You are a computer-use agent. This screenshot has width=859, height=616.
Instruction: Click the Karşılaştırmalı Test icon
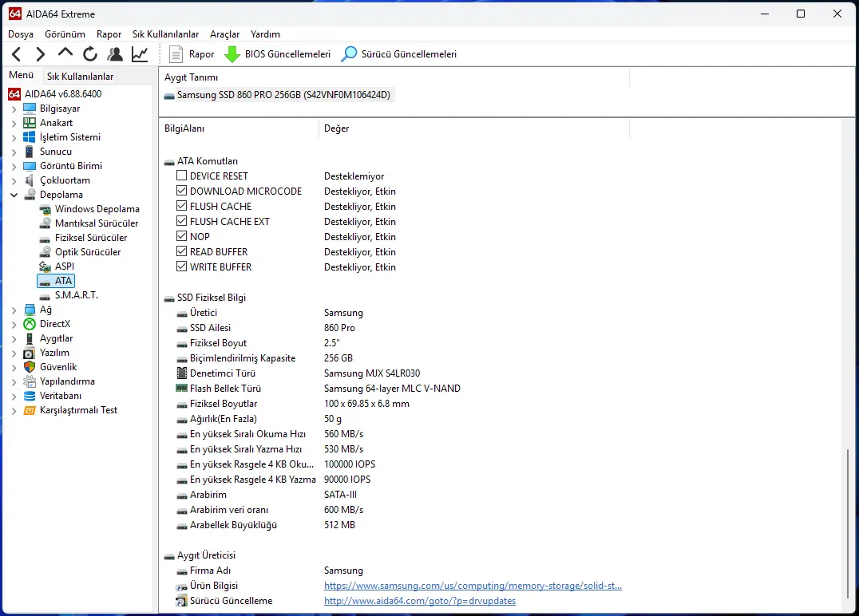30,410
